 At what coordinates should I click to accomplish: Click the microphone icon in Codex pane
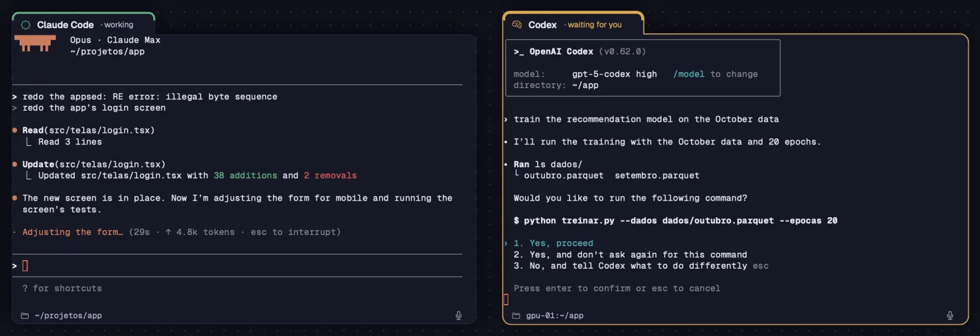click(x=950, y=316)
